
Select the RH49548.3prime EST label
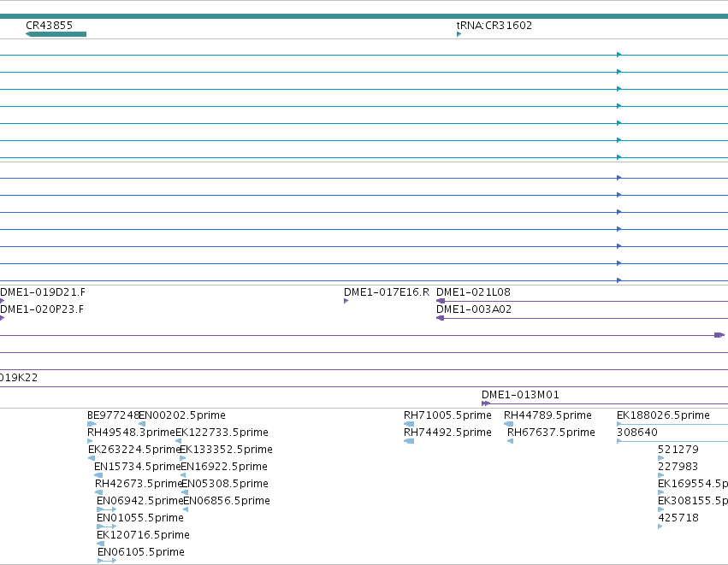coord(132,433)
